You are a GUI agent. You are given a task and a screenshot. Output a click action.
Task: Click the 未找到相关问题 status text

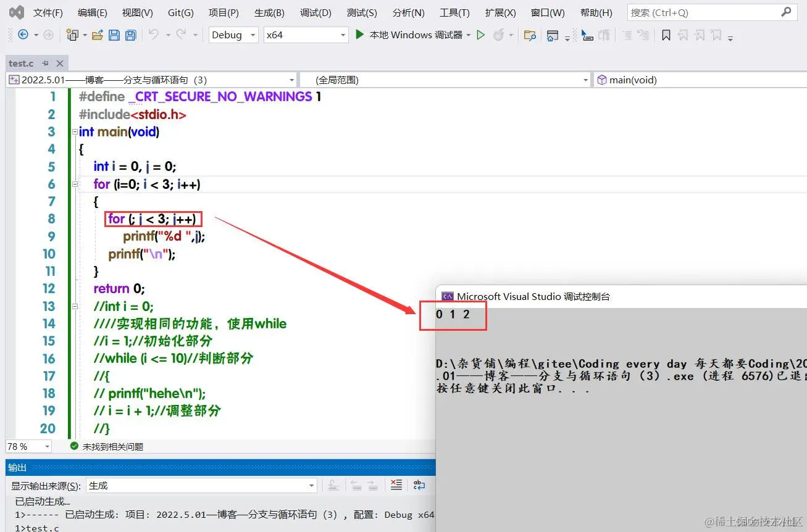(113, 446)
